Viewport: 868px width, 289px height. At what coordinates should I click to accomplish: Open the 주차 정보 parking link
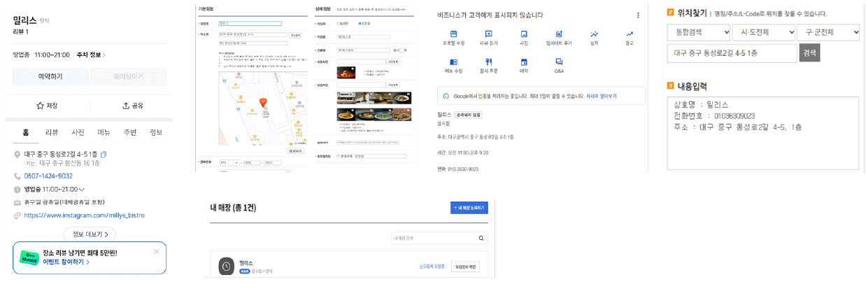pyautogui.click(x=91, y=55)
